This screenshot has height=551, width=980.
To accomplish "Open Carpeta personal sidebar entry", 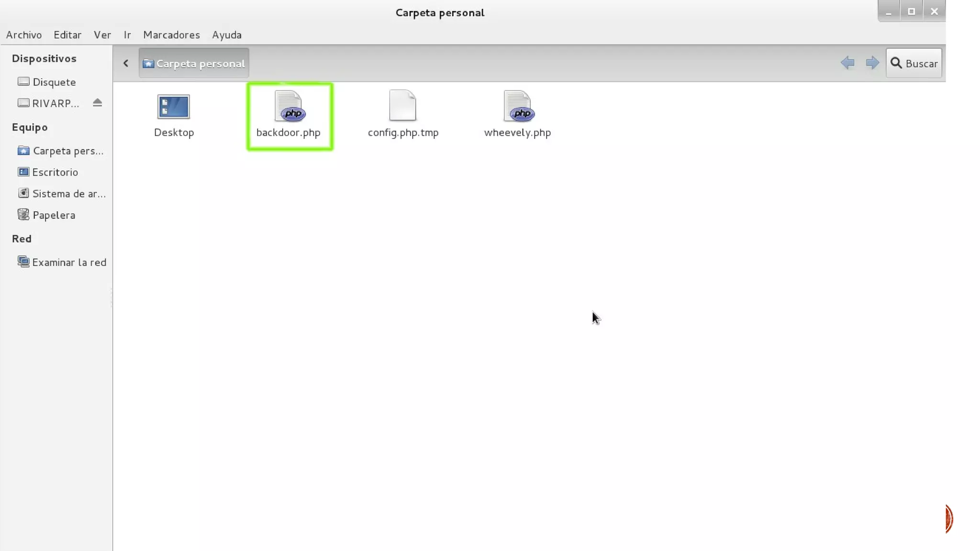I will tap(67, 151).
